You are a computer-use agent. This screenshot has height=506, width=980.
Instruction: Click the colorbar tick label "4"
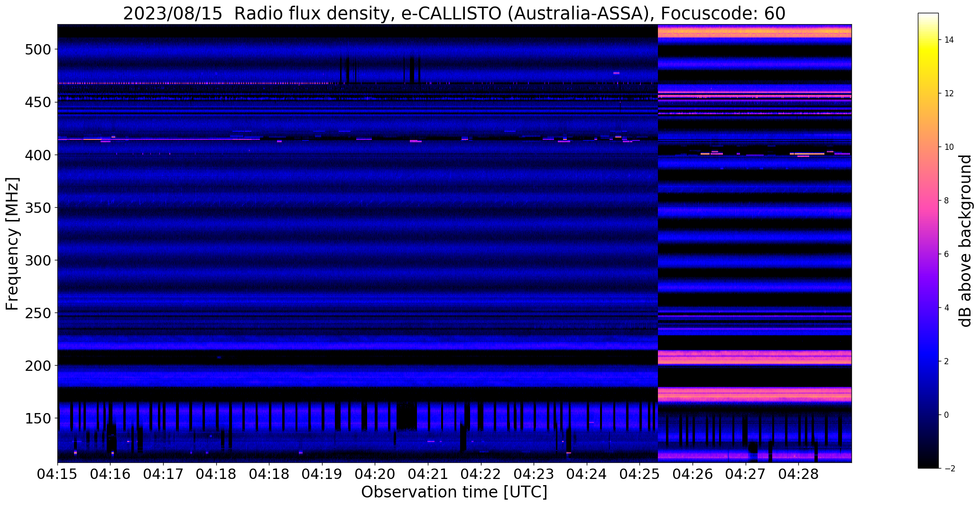pyautogui.click(x=947, y=308)
